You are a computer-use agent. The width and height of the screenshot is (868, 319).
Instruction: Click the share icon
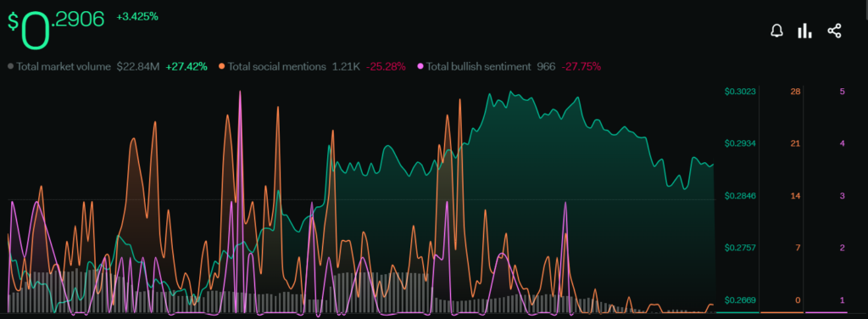(x=834, y=31)
